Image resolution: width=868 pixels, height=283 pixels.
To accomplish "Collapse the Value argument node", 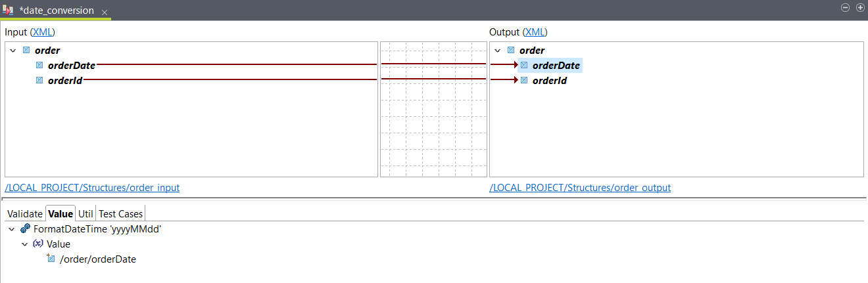I will coord(24,244).
